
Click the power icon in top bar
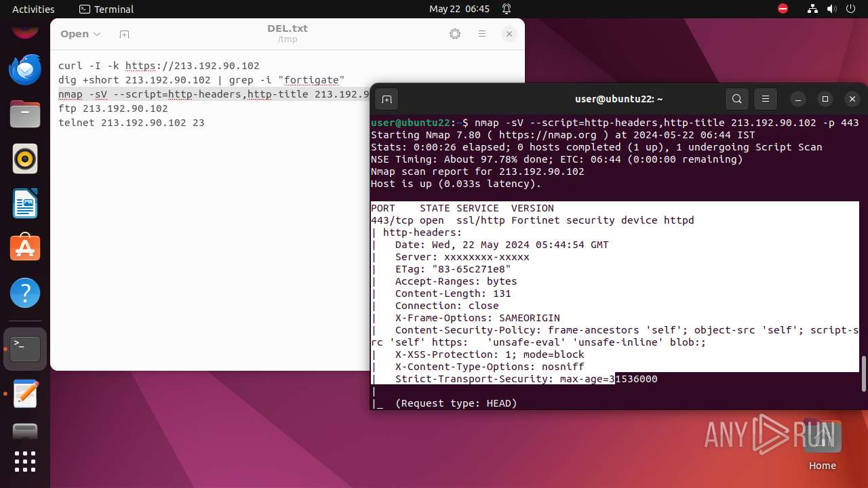(850, 9)
